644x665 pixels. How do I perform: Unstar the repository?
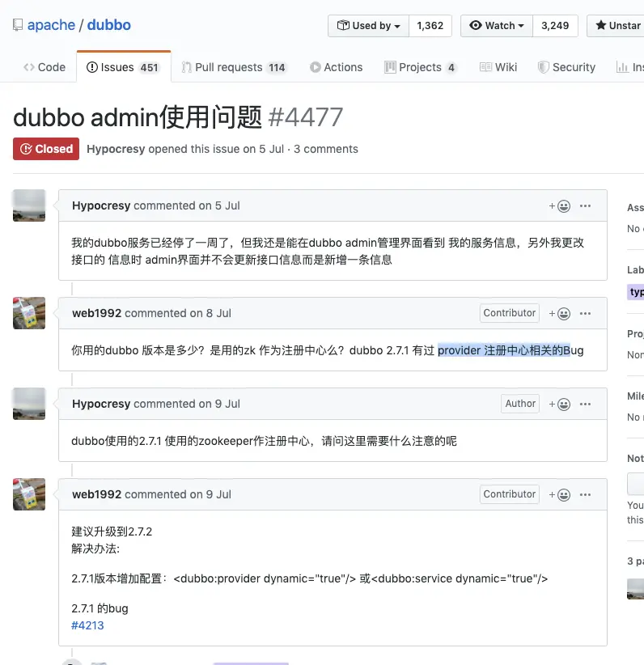(x=617, y=26)
